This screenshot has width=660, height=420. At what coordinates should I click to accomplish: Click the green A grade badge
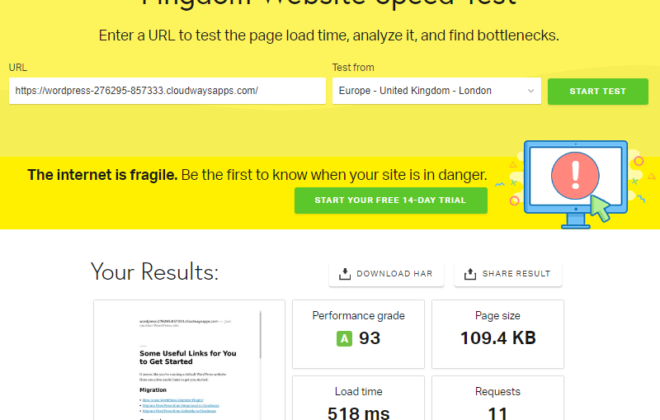point(344,338)
